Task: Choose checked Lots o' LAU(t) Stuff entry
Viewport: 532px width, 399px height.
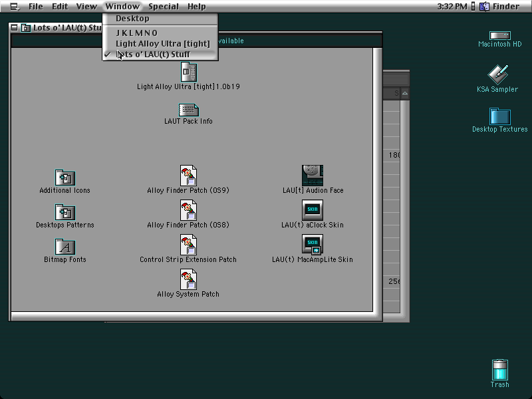Action: (160, 55)
